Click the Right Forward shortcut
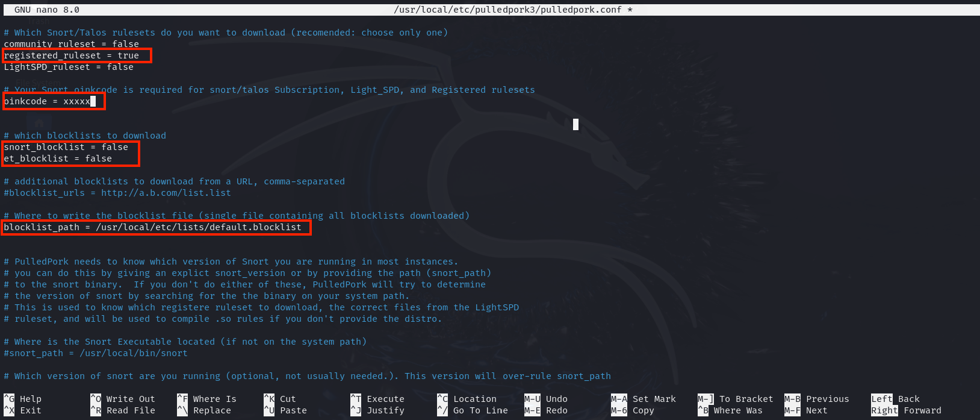 click(906, 410)
